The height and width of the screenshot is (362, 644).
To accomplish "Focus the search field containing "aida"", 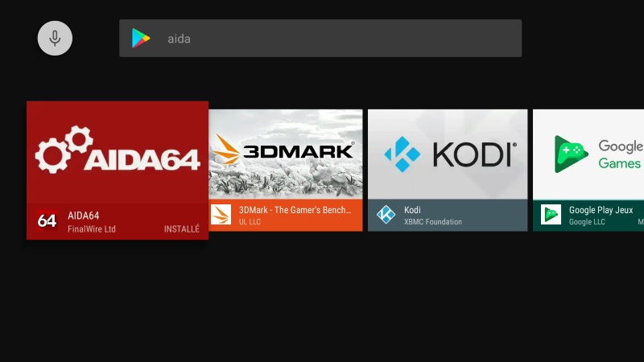I will tap(320, 38).
